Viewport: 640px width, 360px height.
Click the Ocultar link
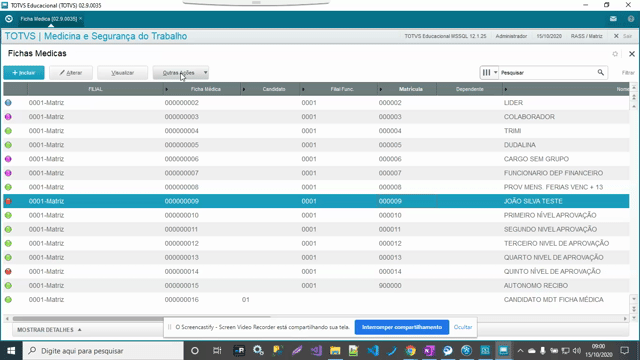click(x=462, y=327)
